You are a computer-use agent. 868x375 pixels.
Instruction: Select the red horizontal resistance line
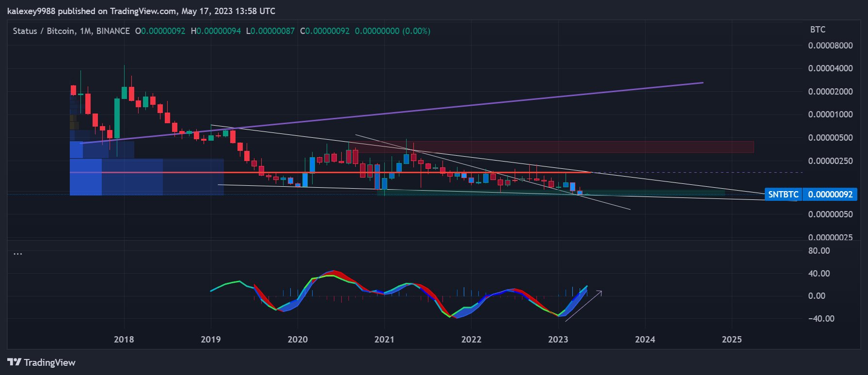[331, 172]
